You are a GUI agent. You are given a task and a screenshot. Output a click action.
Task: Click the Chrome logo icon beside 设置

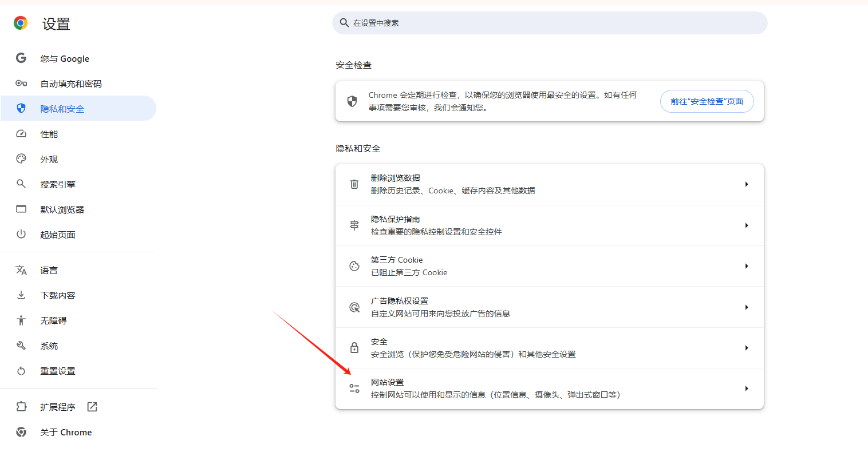(21, 23)
